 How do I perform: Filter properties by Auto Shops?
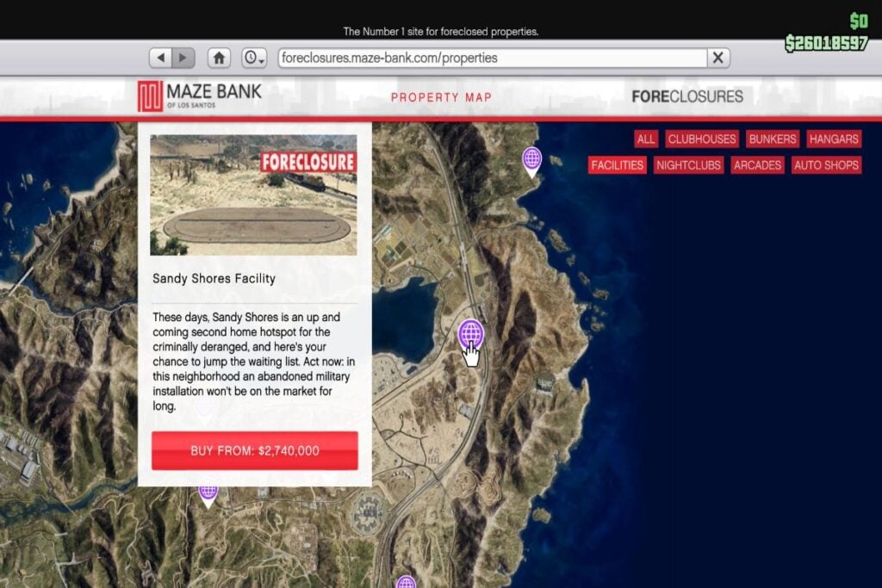826,165
